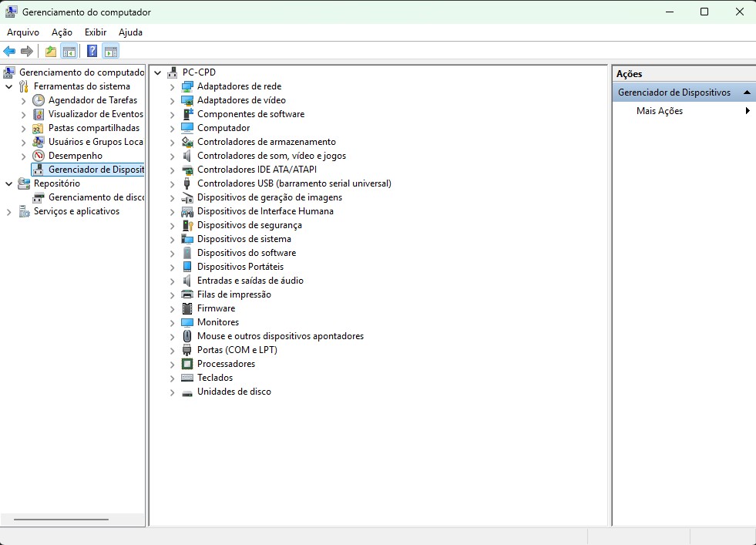Select Gerenciamento de disco in tree
This screenshot has width=756, height=545.
(x=96, y=197)
